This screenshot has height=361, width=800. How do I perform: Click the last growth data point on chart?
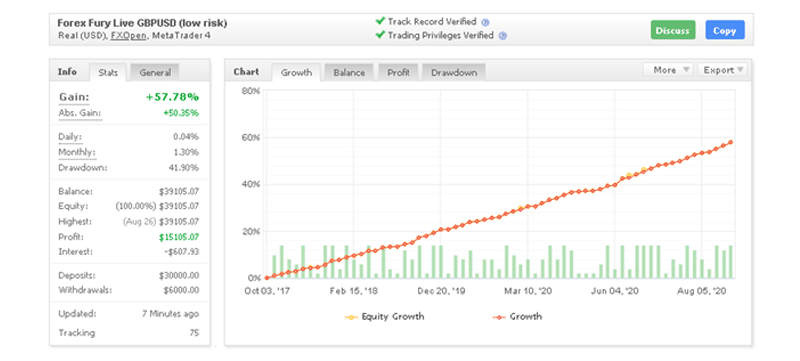click(x=731, y=142)
